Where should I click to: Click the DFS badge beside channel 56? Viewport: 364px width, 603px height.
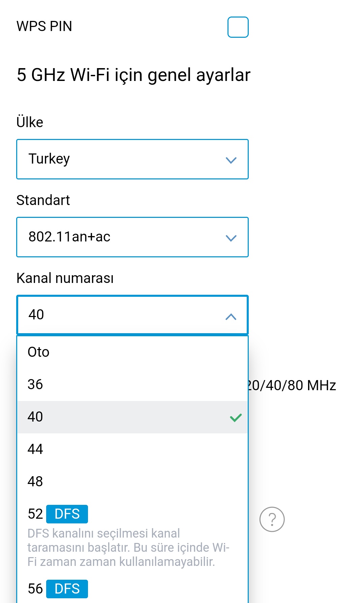pos(67,589)
